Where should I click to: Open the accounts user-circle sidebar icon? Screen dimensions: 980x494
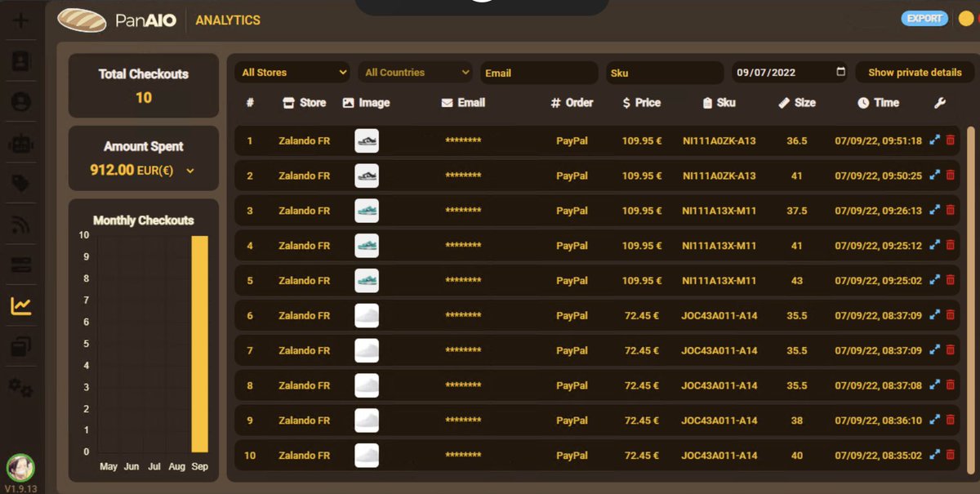tap(20, 101)
